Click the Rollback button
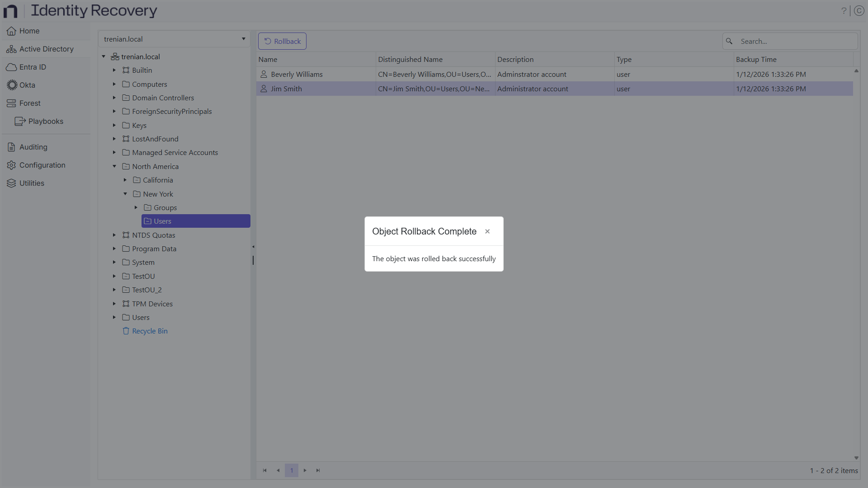This screenshot has width=868, height=488. [282, 41]
